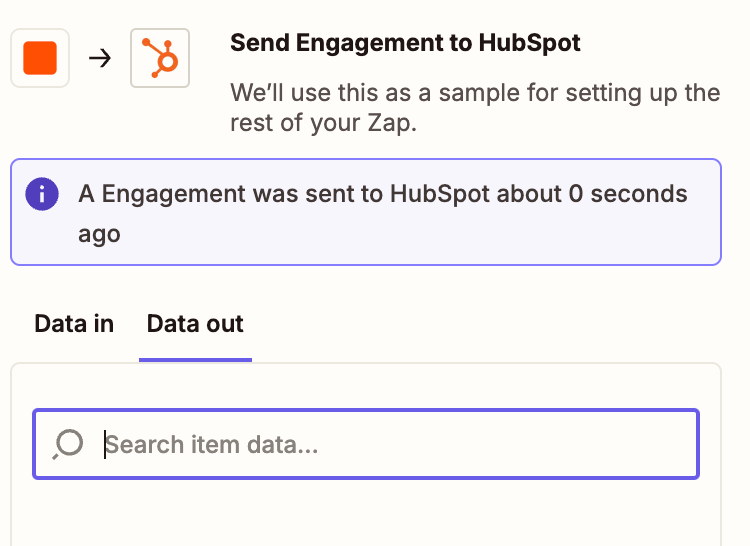The height and width of the screenshot is (546, 750).
Task: Click the Engagement was sent banner message
Action: coord(300,193)
